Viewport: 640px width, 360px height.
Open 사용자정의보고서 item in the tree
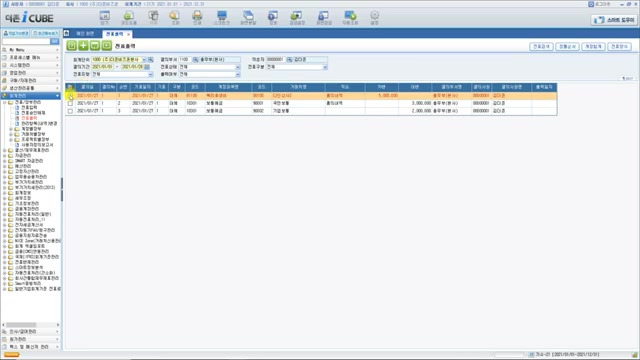[37, 145]
